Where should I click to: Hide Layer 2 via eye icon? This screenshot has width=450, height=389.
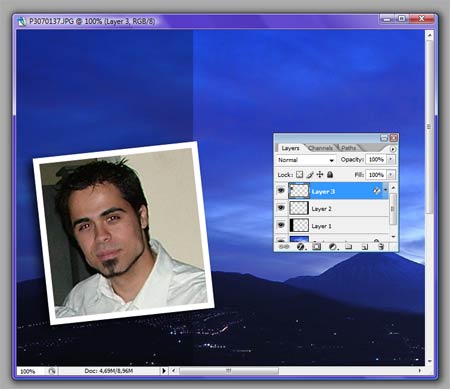tap(281, 208)
